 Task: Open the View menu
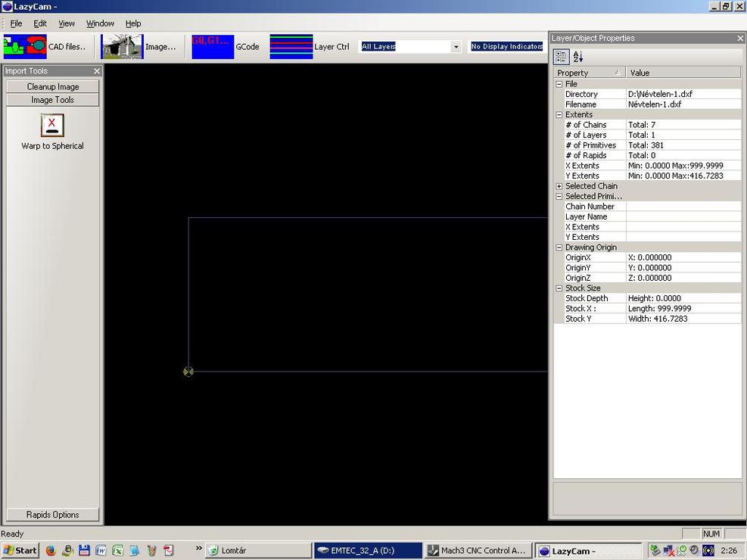point(67,23)
